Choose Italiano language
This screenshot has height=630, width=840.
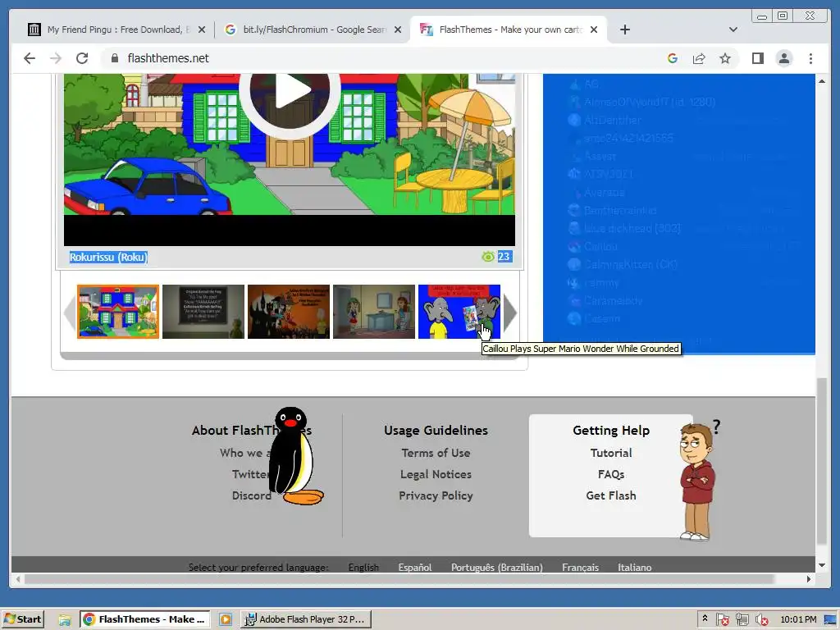(634, 568)
